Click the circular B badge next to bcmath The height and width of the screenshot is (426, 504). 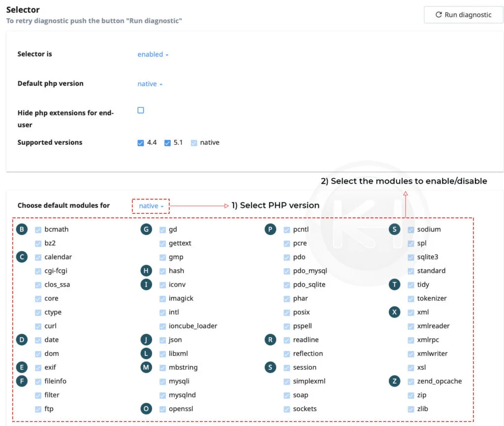pos(21,229)
